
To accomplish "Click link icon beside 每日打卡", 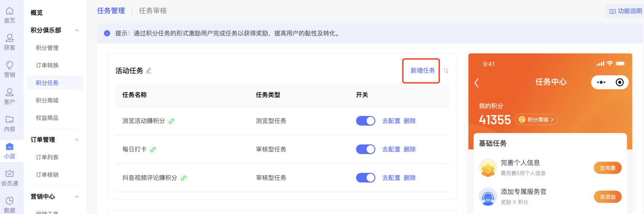I will tap(153, 149).
